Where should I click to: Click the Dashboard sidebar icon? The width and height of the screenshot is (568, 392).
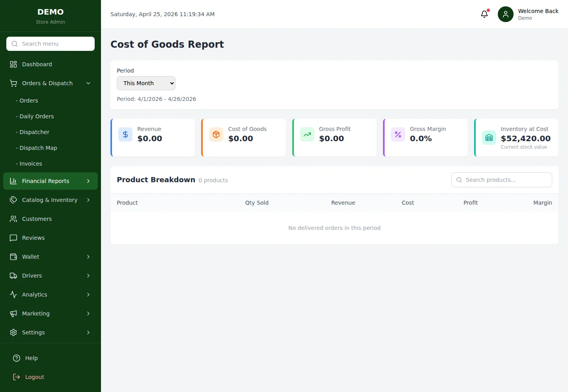click(x=13, y=64)
